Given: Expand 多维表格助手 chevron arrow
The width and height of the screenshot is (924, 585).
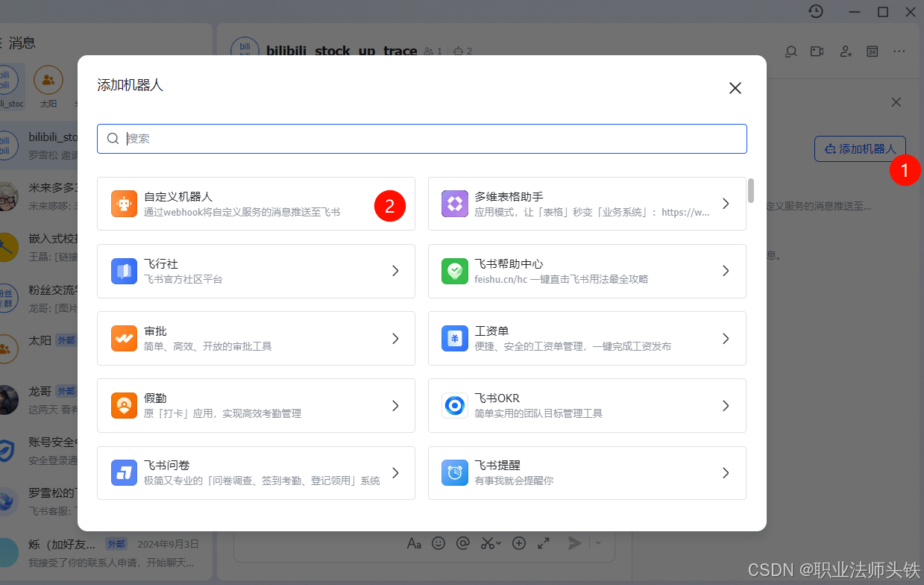Looking at the screenshot, I should click(x=726, y=204).
